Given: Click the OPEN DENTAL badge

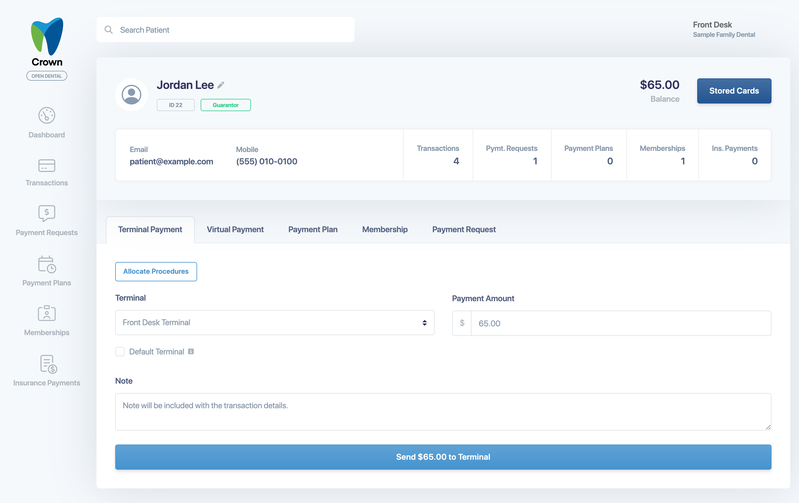Looking at the screenshot, I should [47, 76].
